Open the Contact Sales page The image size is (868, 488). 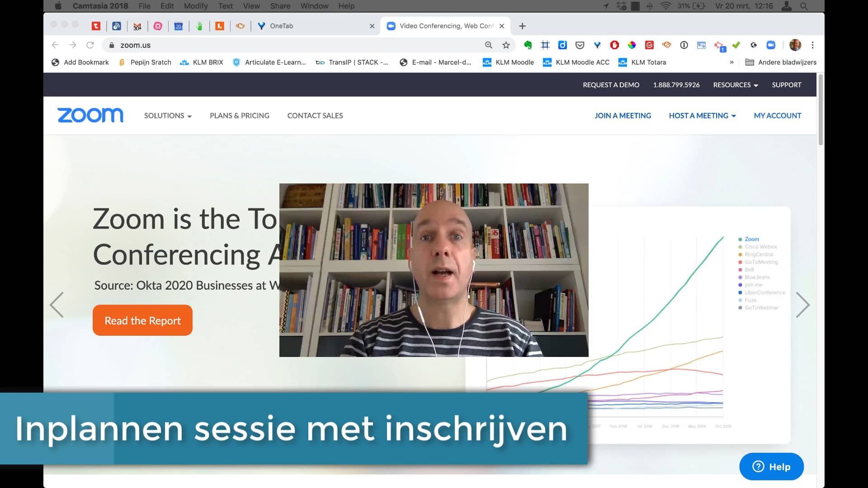[315, 116]
